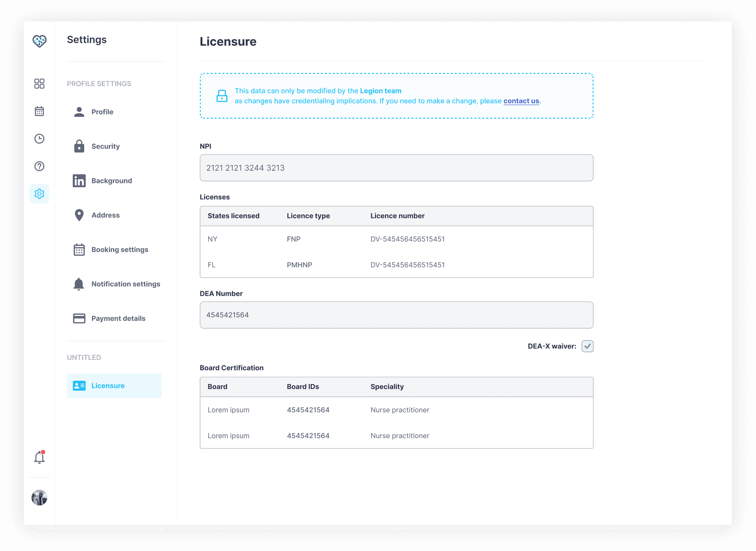This screenshot has width=756, height=551.
Task: Open the dashboard grid icon
Action: coord(39,84)
